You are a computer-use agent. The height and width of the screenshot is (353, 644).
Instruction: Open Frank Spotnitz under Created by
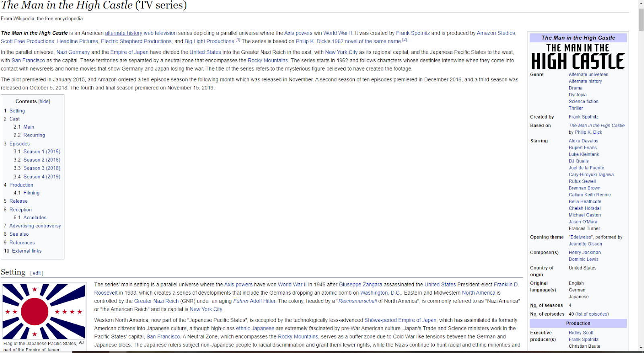(583, 117)
